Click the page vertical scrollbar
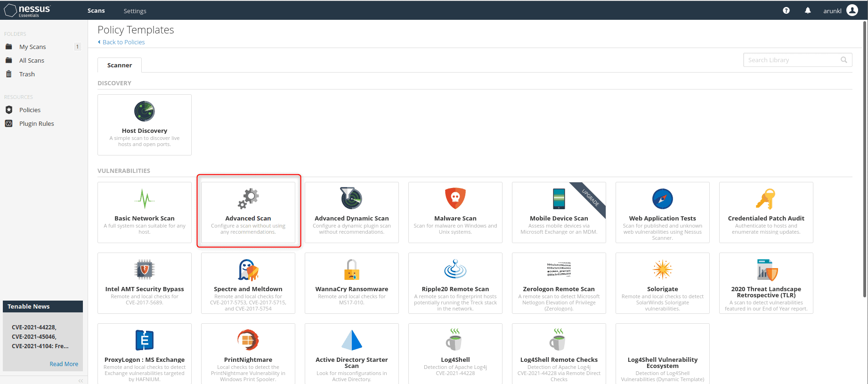This screenshot has width=868, height=384. tap(865, 160)
